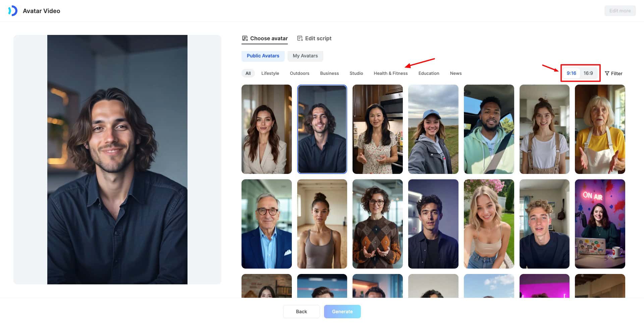Switch to My Avatars
This screenshot has height=325, width=644.
[x=305, y=56]
